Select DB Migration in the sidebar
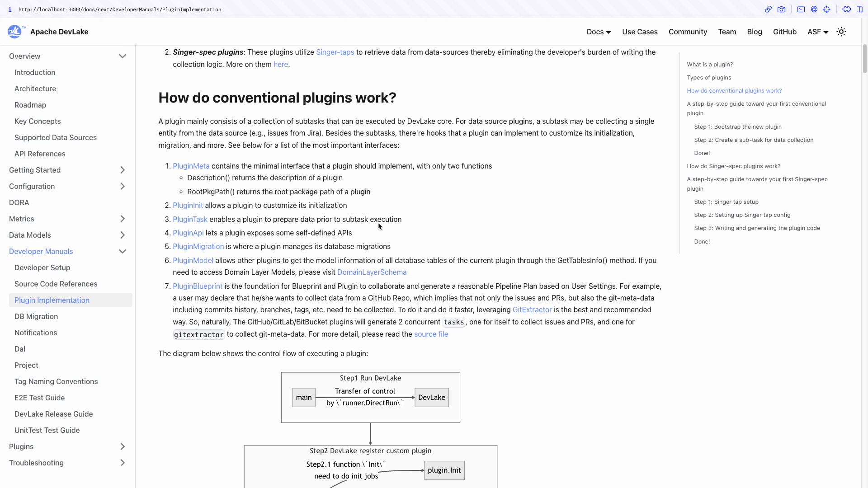Screen dimensions: 868x488 point(36,316)
